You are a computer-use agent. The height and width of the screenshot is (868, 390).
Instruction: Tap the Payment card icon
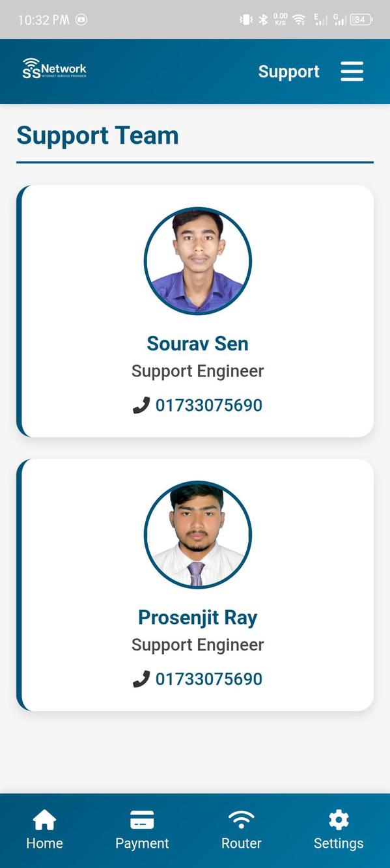coord(142,820)
